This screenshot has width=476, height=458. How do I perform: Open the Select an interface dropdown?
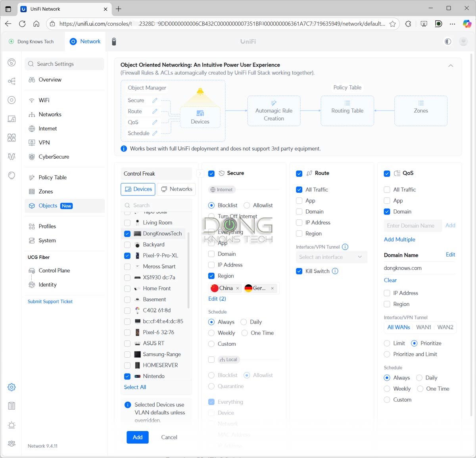[331, 257]
